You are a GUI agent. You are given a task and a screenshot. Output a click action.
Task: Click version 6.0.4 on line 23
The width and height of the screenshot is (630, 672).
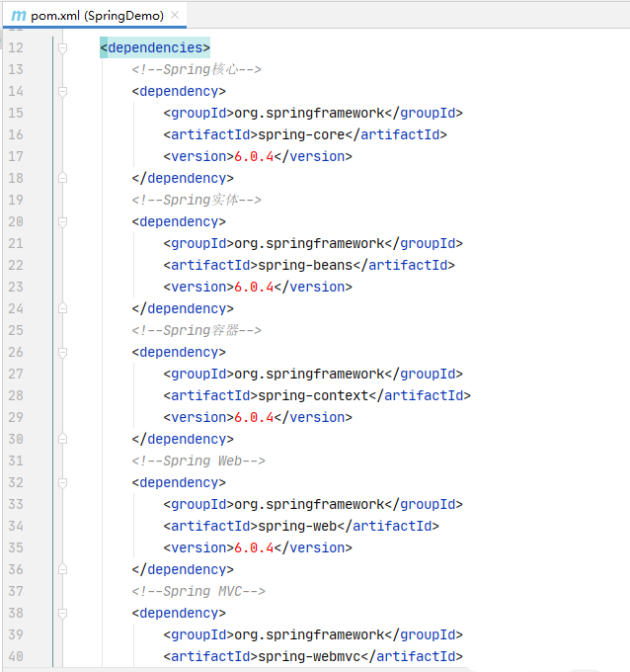[x=254, y=287]
